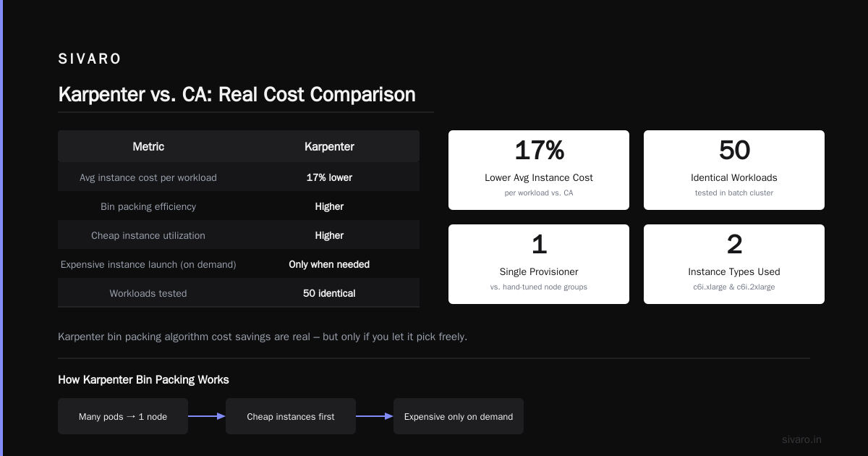Click the 'Expensive only on demand' step box
The width and height of the screenshot is (868, 456).
(x=459, y=416)
